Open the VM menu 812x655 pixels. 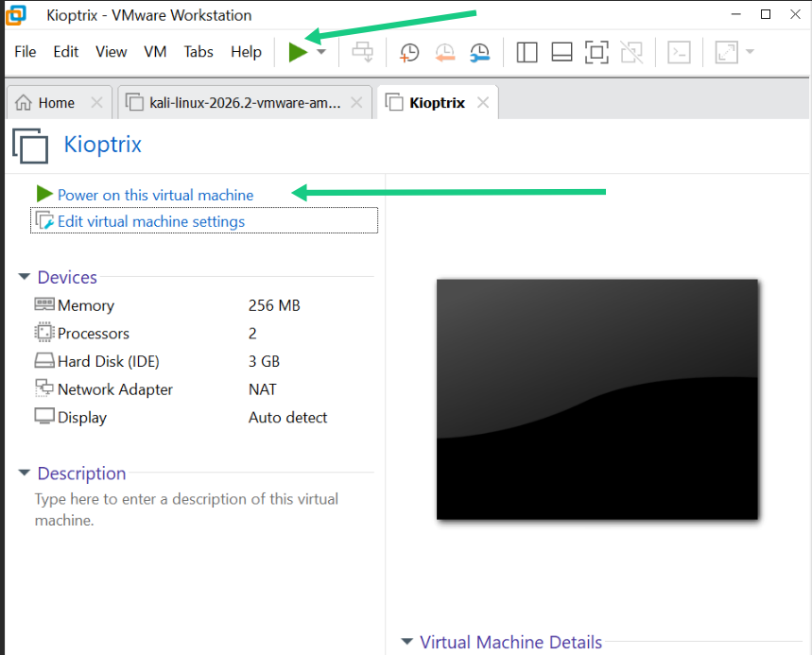point(155,52)
